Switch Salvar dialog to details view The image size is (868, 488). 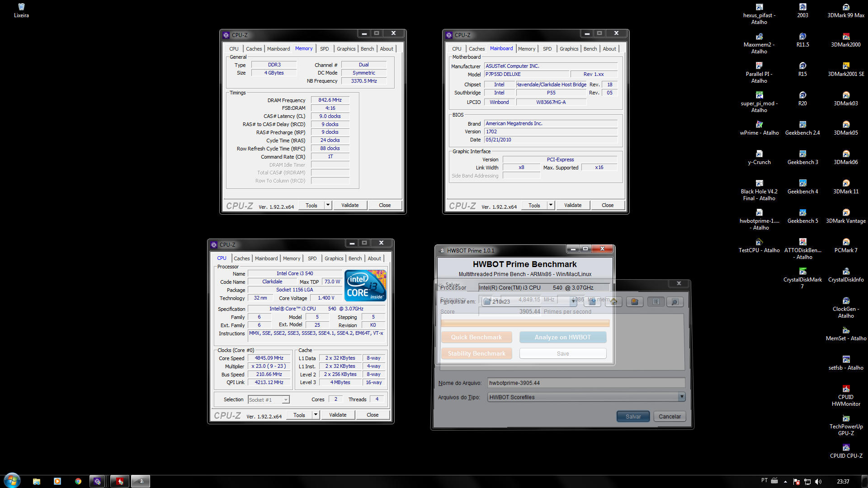point(675,302)
